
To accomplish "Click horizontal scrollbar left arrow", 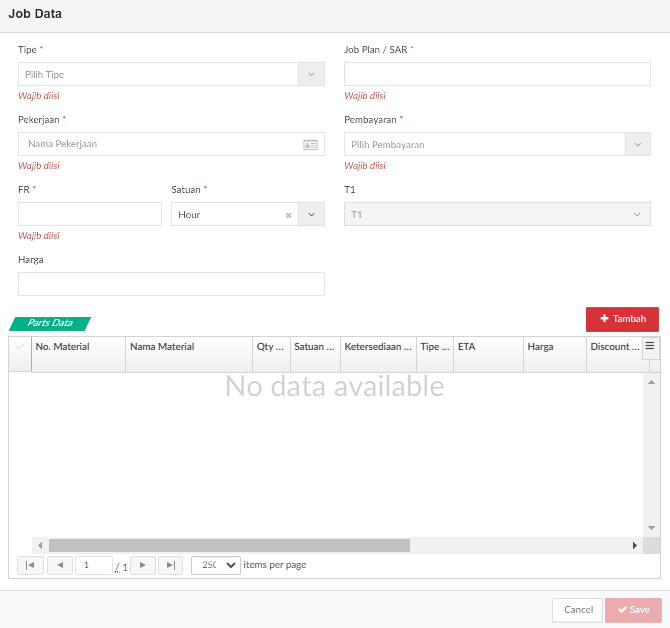I will [40, 546].
